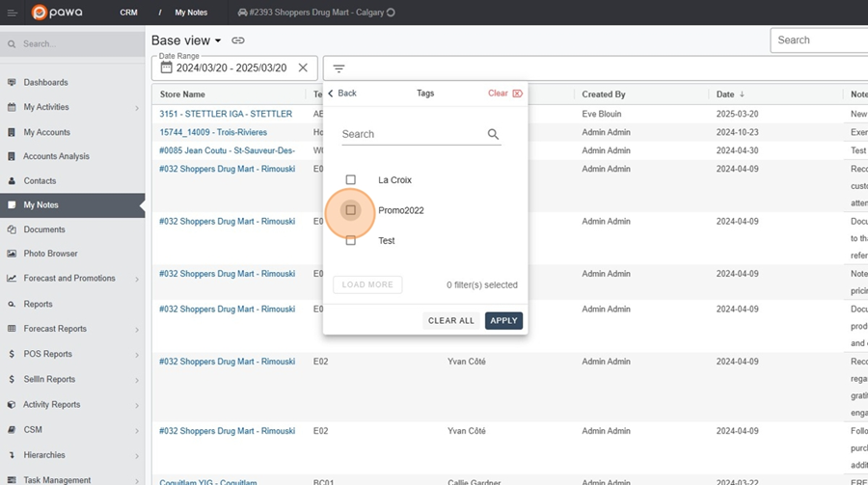The image size is (868, 485).
Task: Expand My Activities submenu arrow
Action: (137, 108)
